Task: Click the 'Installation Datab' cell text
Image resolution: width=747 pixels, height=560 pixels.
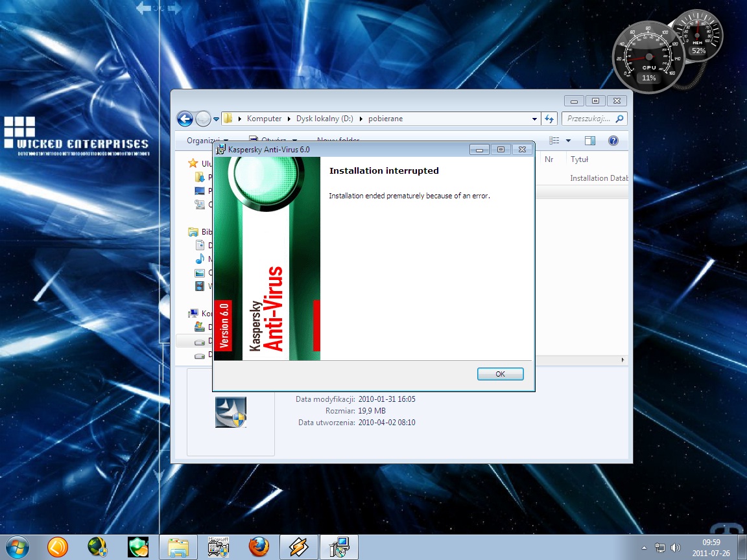Action: click(599, 178)
